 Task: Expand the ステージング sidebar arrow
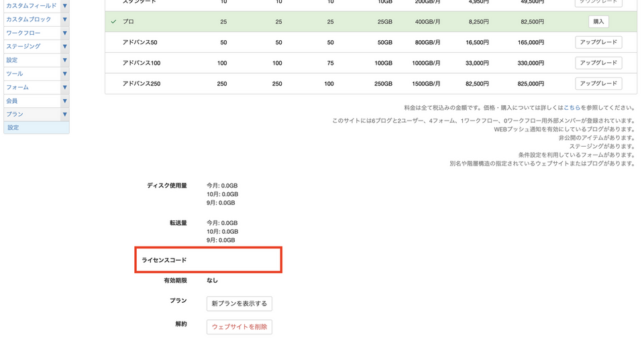[x=64, y=46]
